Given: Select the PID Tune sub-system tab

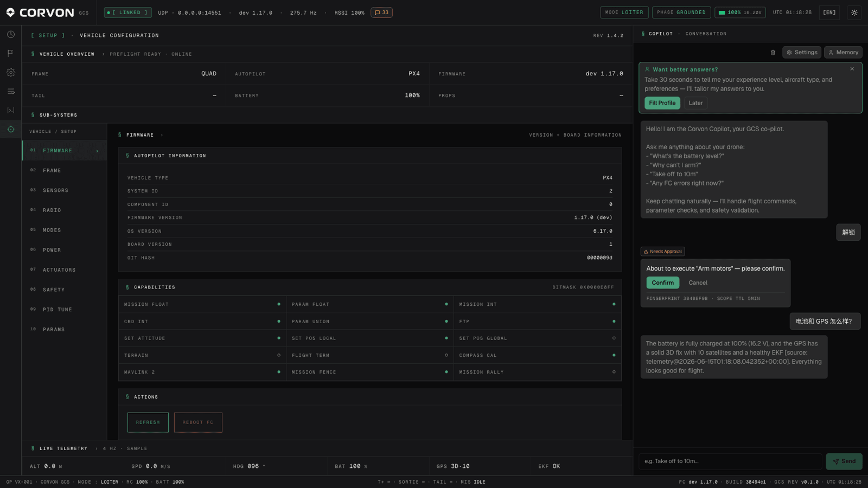Looking at the screenshot, I should click(x=65, y=310).
